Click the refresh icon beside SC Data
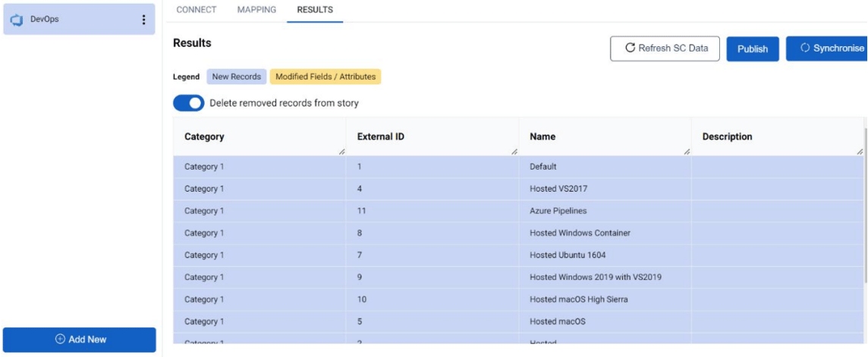The image size is (868, 357). click(630, 48)
